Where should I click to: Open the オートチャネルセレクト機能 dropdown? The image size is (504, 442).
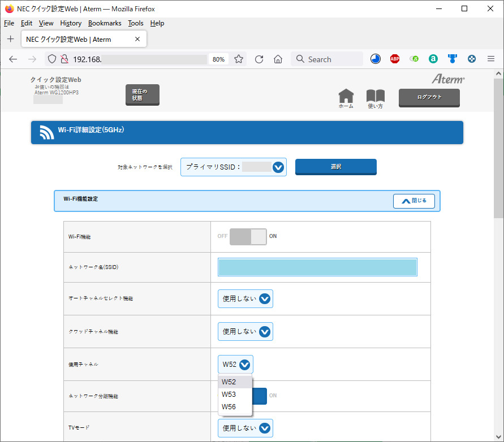pyautogui.click(x=245, y=299)
